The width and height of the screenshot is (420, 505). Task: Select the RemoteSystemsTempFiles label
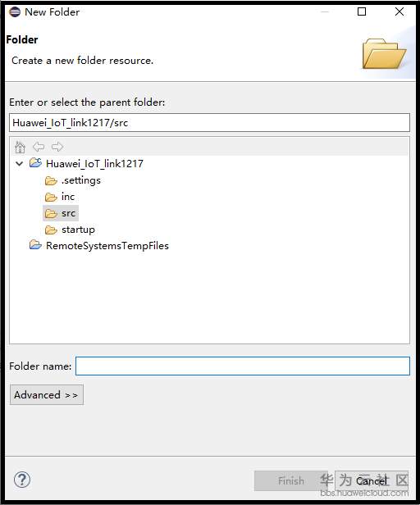[x=107, y=246]
